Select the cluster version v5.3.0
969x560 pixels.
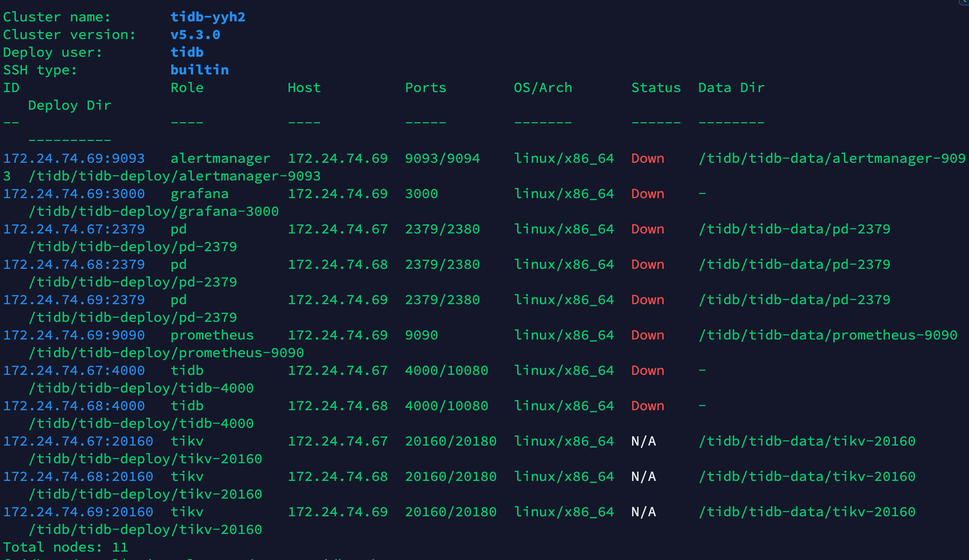[x=195, y=35]
